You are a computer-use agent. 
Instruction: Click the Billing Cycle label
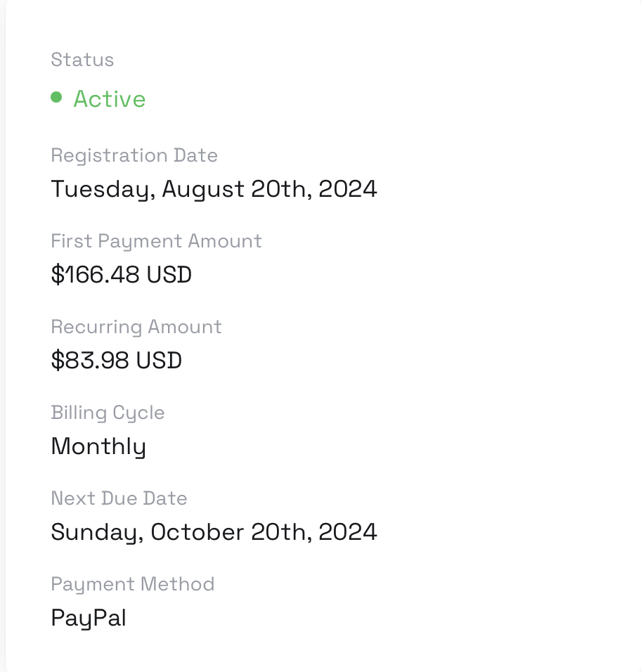(x=108, y=413)
